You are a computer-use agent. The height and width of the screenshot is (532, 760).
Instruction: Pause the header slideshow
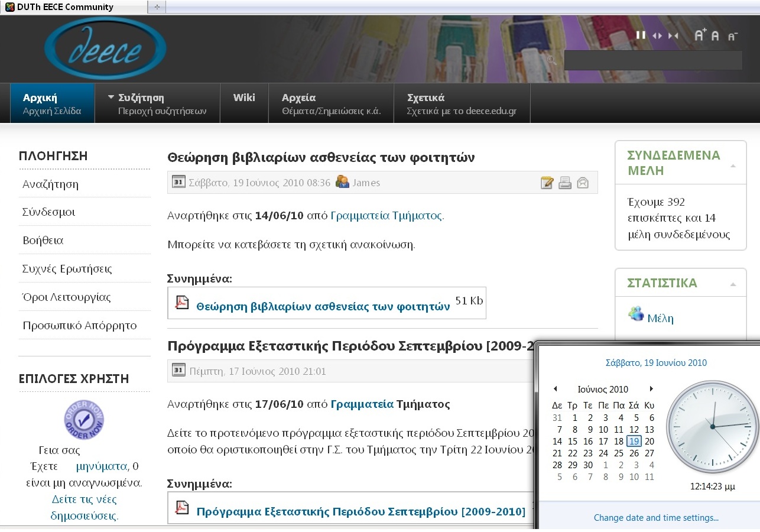[x=641, y=35]
